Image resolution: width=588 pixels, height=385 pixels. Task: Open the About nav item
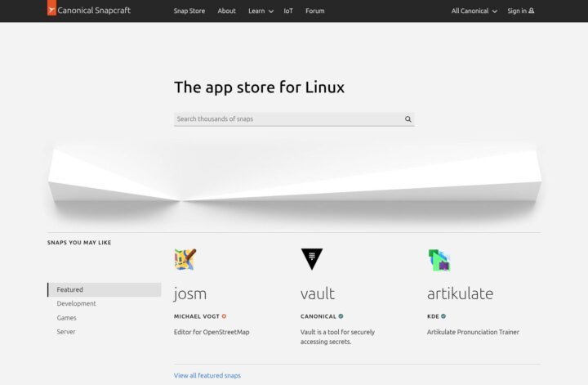[x=226, y=11]
